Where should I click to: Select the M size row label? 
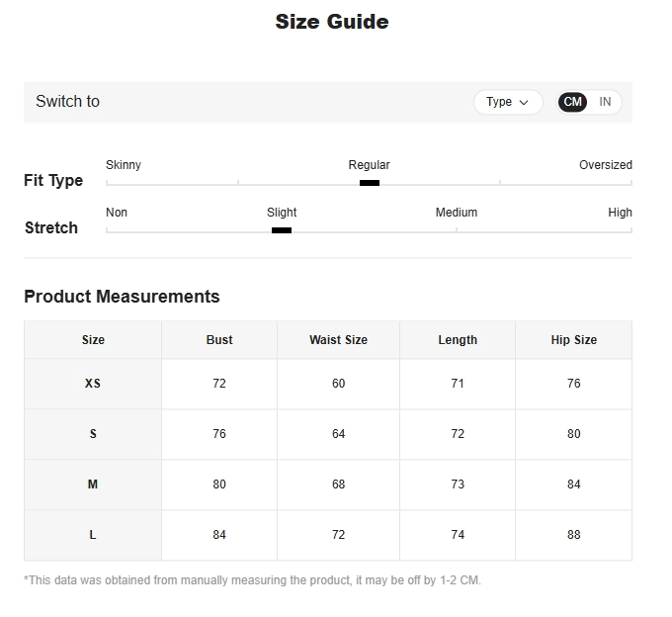93,485
